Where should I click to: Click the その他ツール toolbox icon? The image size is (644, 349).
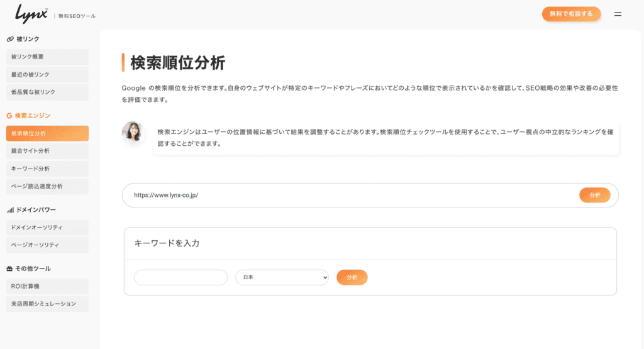pyautogui.click(x=9, y=269)
